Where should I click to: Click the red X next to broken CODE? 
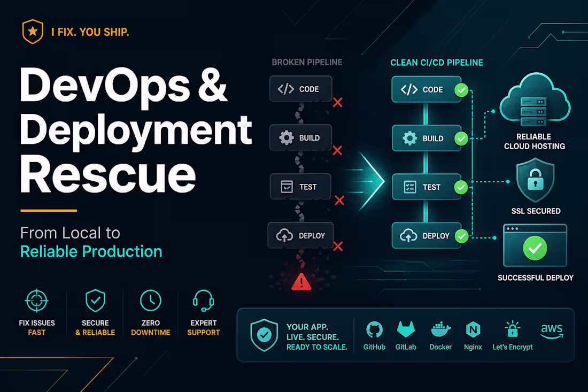pos(337,102)
